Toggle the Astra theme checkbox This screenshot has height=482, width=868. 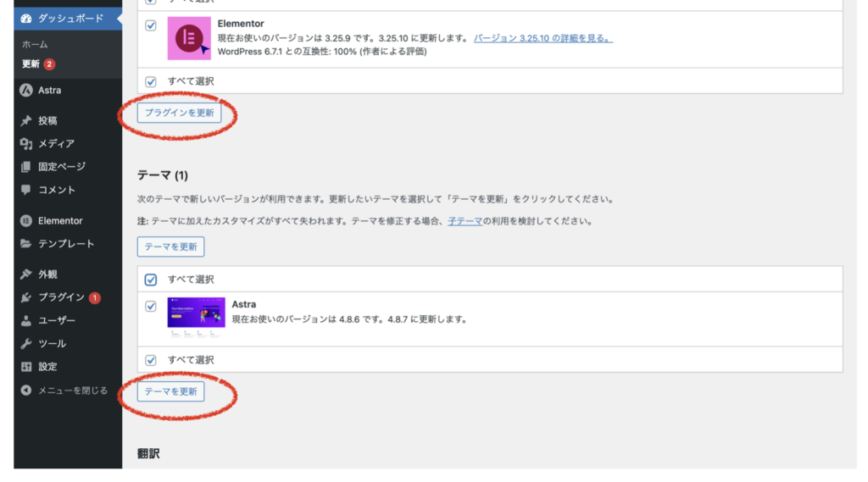[x=151, y=306]
